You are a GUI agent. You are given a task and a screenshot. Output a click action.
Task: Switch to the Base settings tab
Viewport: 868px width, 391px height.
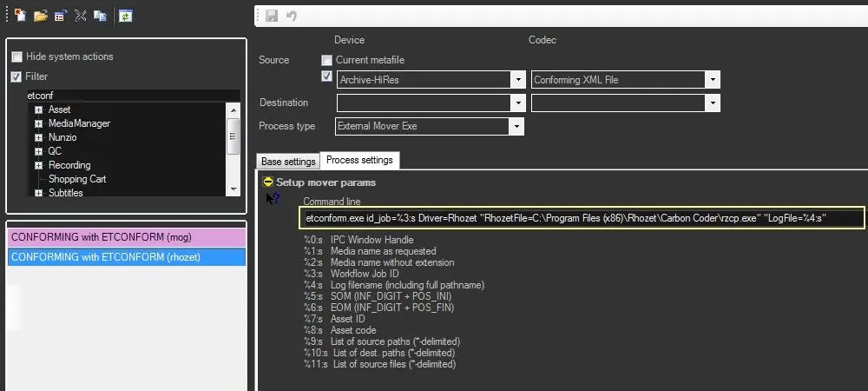click(x=288, y=162)
